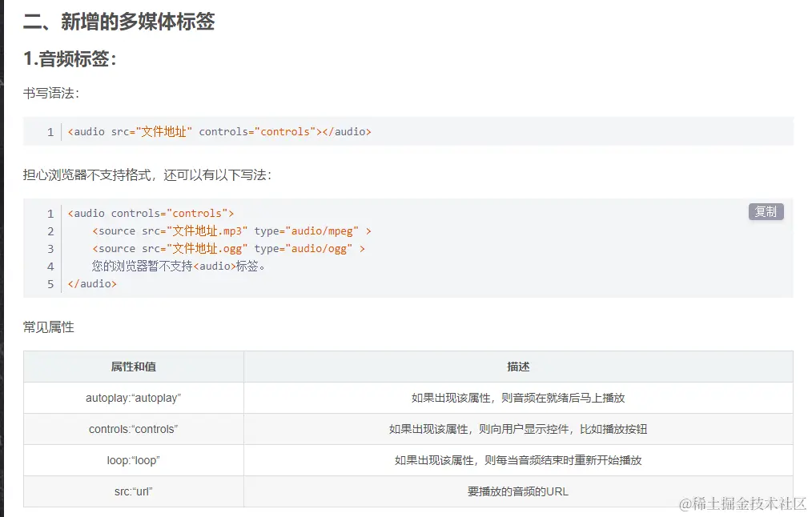812x517 pixels.
Task: Click the 属性和值 table header
Action: click(134, 367)
